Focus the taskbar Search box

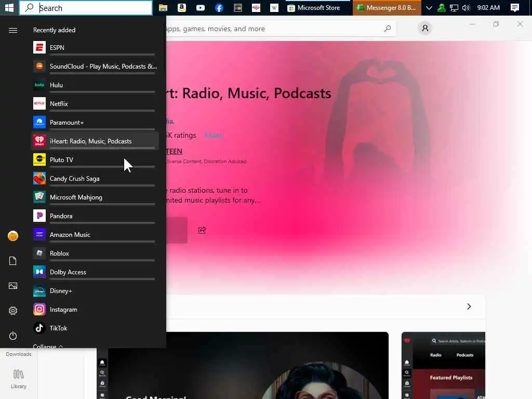86,8
